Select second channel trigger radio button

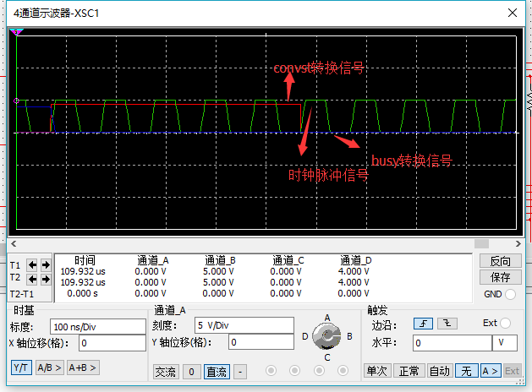tap(294, 371)
